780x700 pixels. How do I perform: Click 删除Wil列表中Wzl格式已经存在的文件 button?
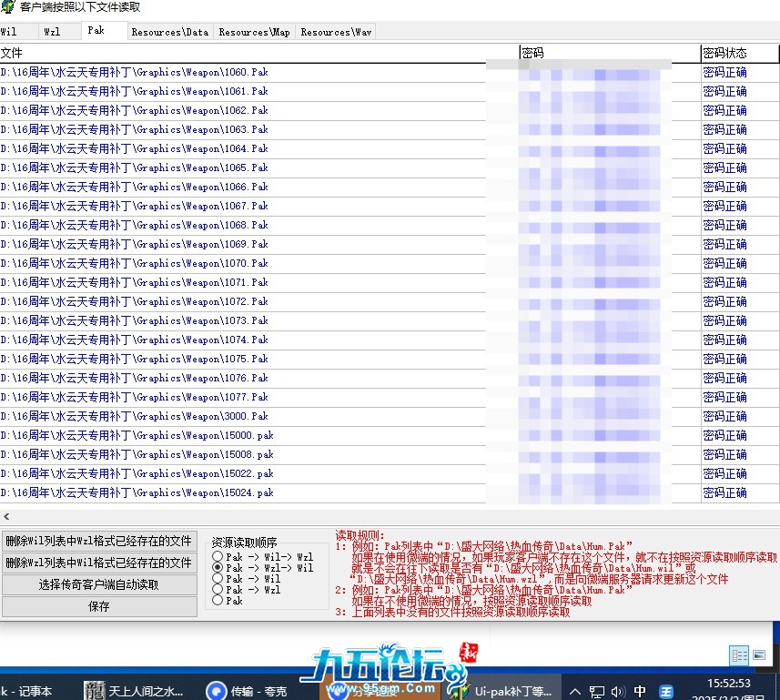tap(99, 541)
